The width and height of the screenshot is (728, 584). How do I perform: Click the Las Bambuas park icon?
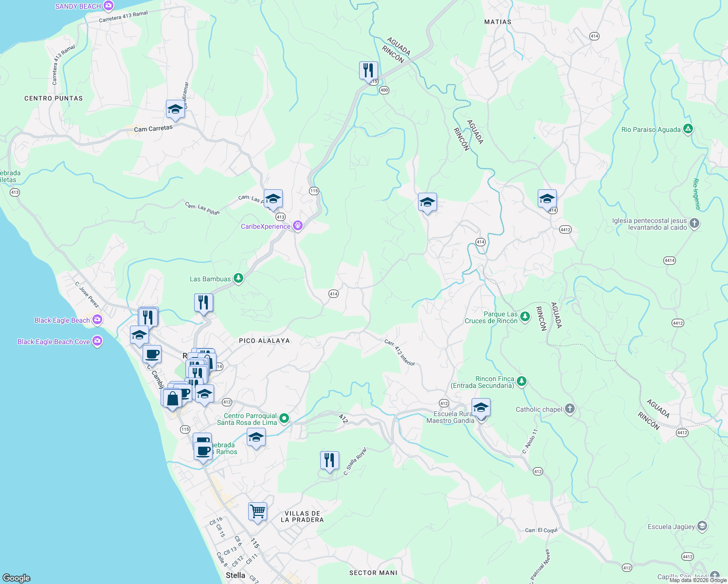[x=238, y=278]
